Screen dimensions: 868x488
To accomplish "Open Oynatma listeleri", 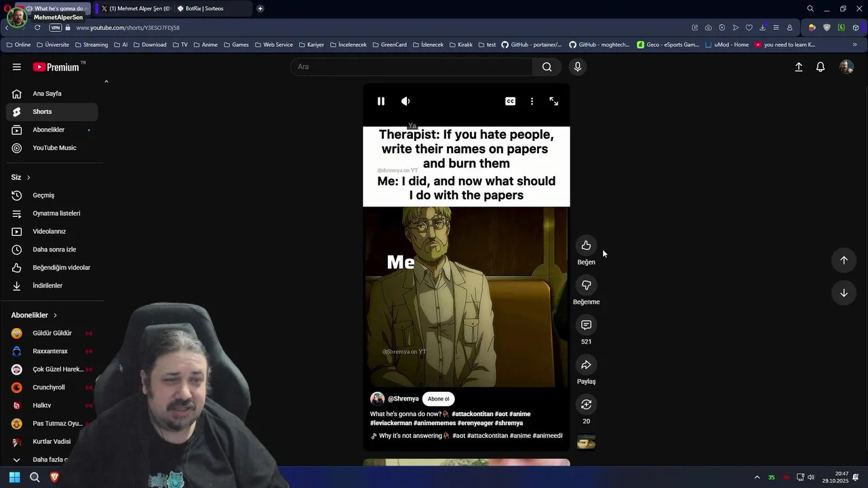I will click(x=52, y=213).
